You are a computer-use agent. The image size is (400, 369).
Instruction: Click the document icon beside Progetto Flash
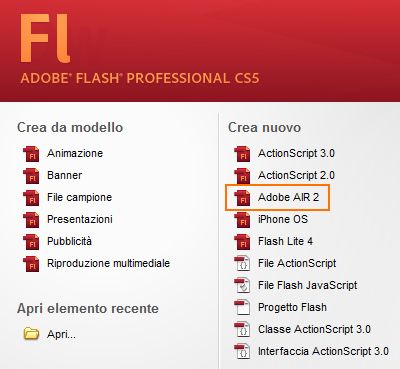coord(242,308)
